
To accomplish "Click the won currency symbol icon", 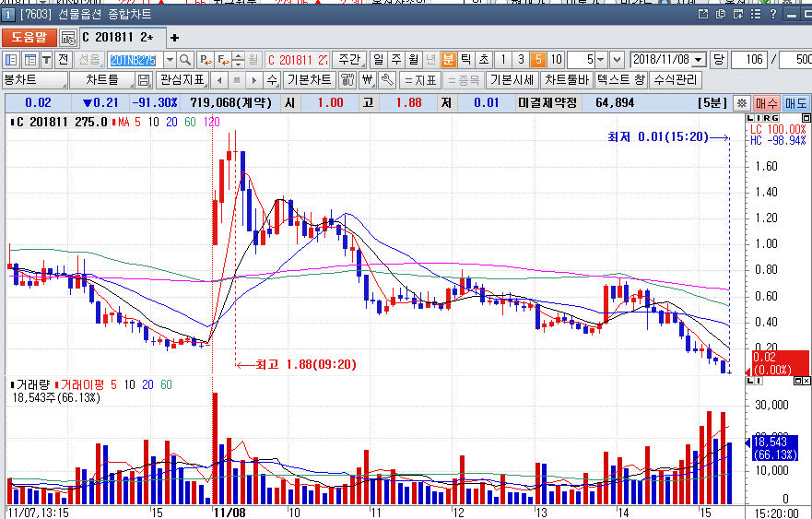I will (369, 80).
